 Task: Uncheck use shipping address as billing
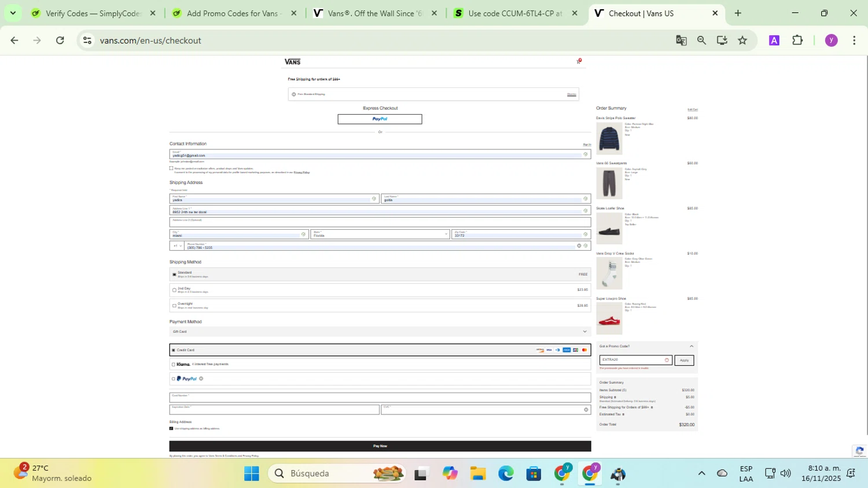(171, 428)
